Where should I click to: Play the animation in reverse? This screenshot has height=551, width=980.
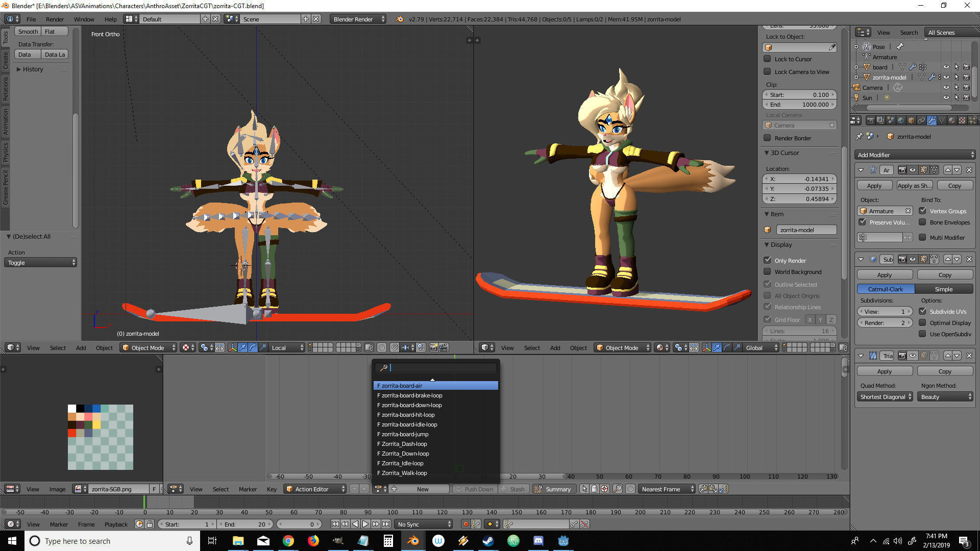[355, 524]
